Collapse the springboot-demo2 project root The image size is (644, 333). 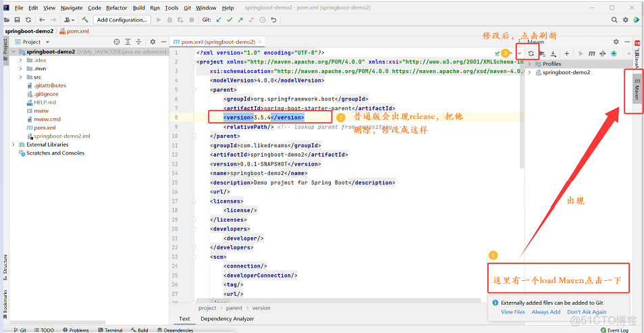point(13,52)
